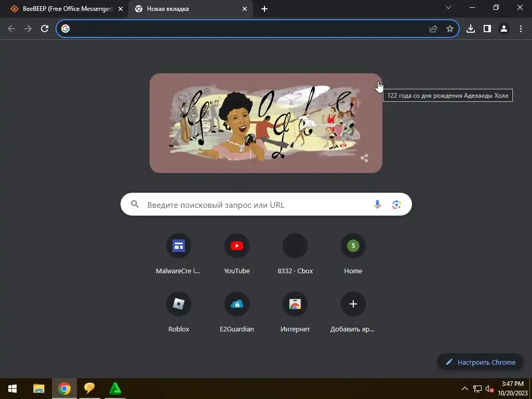Open File Explorer from taskbar
This screenshot has height=399, width=532.
pyautogui.click(x=38, y=389)
